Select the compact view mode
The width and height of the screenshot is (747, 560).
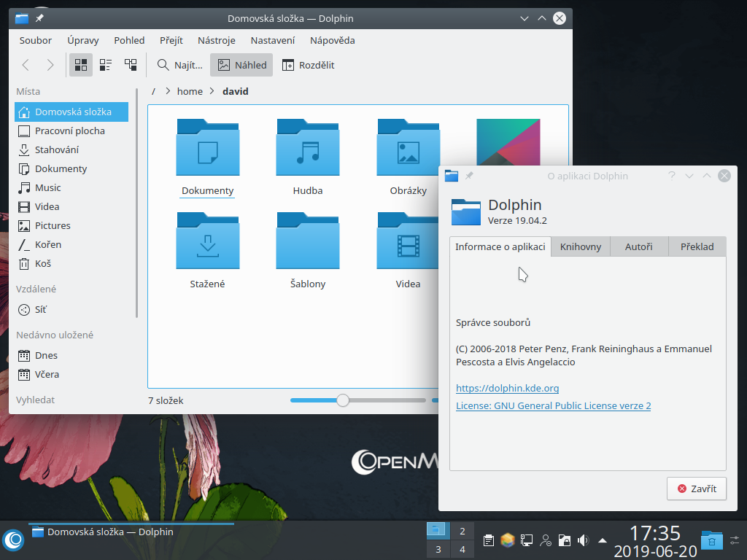point(105,64)
